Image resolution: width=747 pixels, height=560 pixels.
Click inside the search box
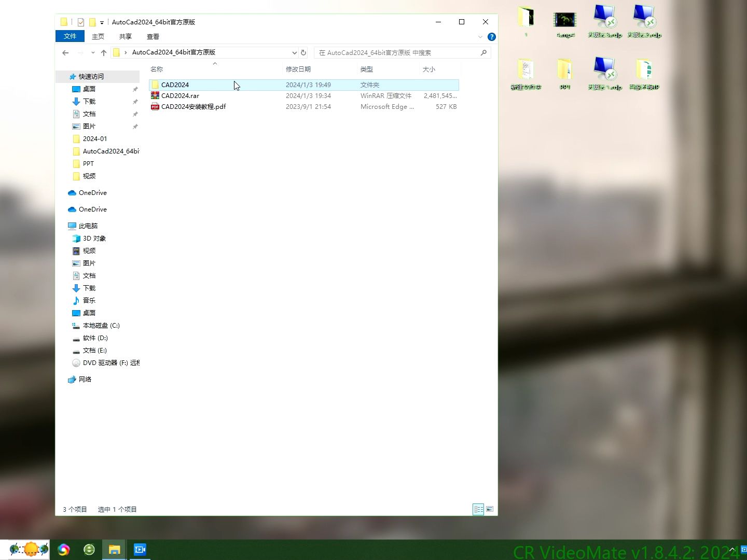[x=399, y=52]
